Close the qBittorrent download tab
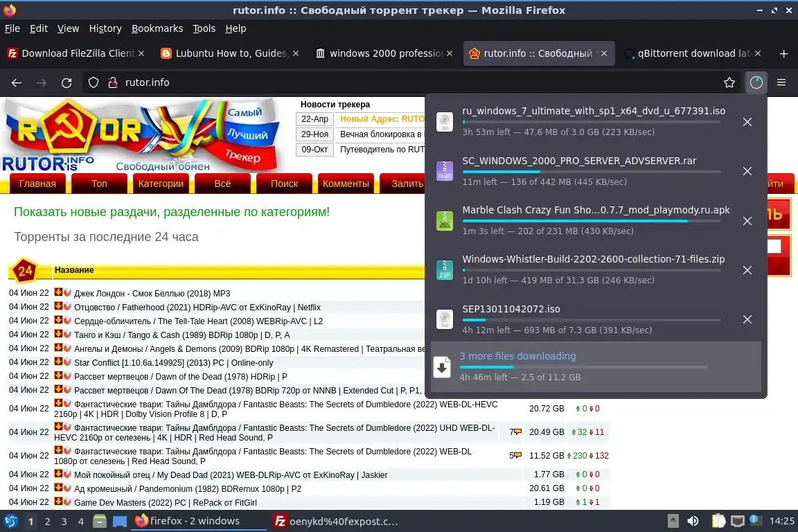This screenshot has width=798, height=532. pyautogui.click(x=758, y=53)
